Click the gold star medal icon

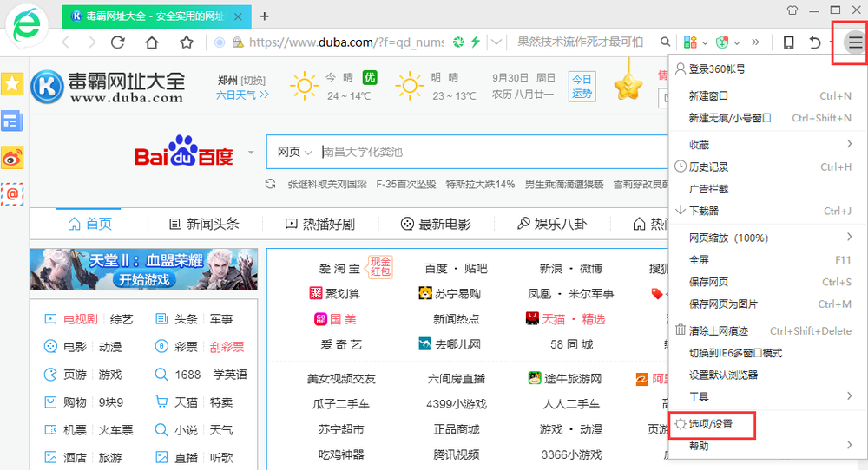click(628, 88)
